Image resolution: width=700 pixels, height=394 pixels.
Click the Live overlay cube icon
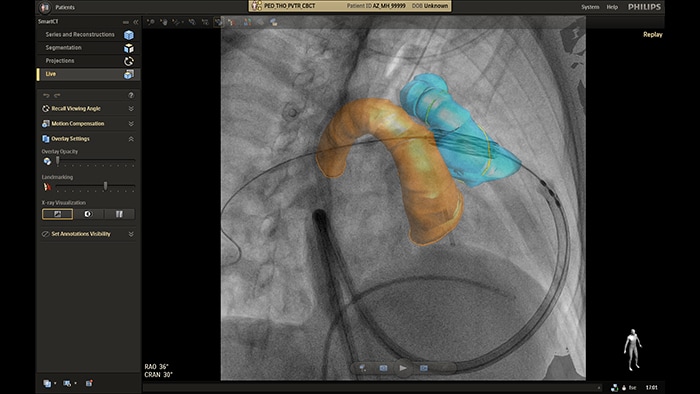[x=129, y=75]
